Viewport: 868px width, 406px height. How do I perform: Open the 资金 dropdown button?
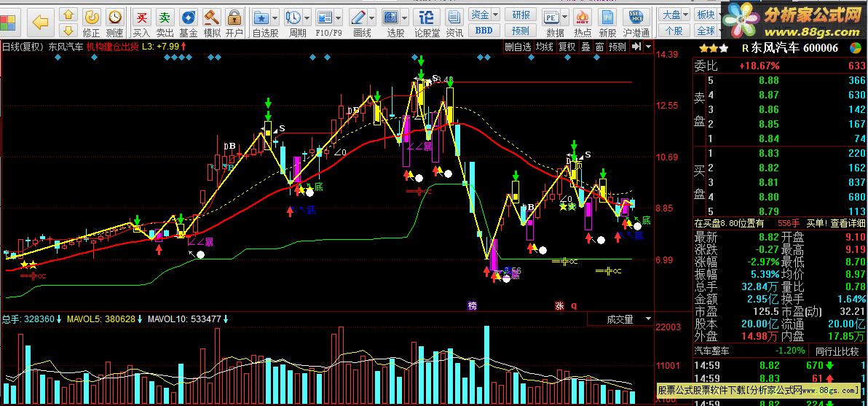point(484,15)
